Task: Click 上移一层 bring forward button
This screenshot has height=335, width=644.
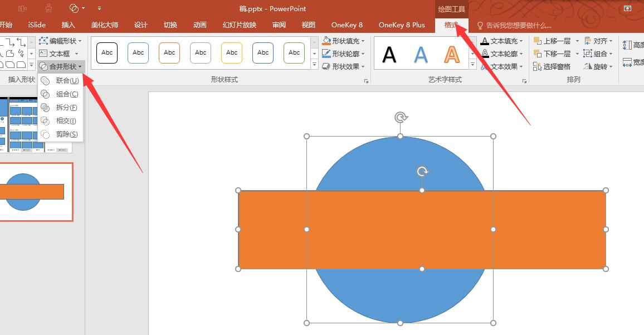Action: (552, 41)
